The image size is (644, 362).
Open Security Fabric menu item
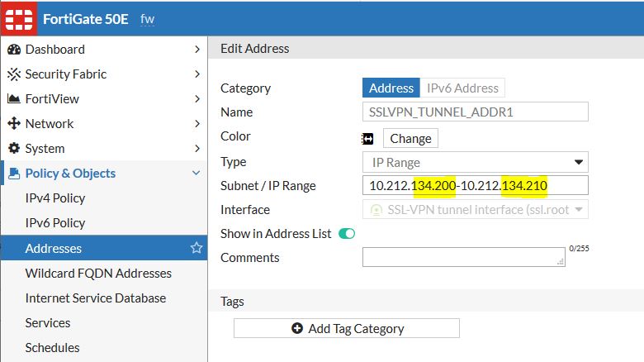104,74
